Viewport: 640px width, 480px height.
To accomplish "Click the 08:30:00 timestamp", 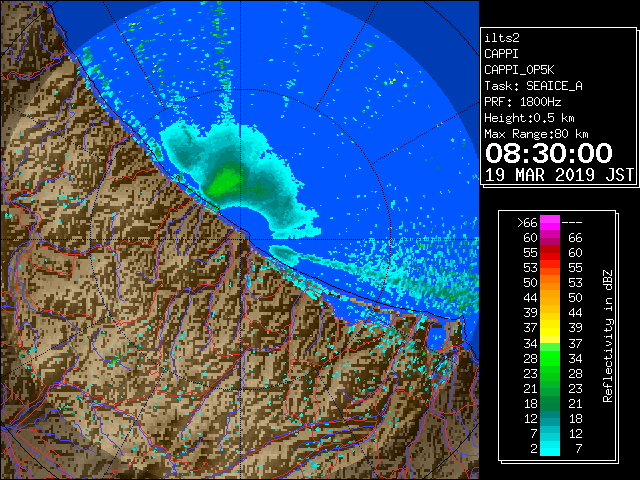I will click(549, 153).
